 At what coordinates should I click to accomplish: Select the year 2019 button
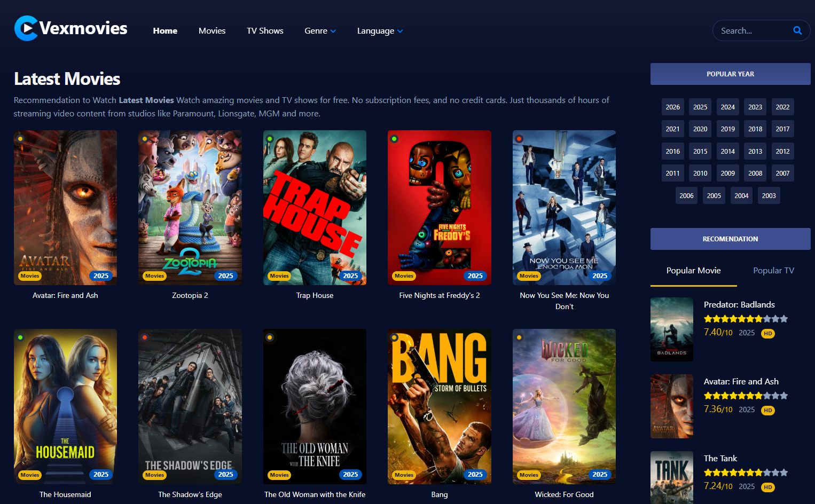(727, 128)
